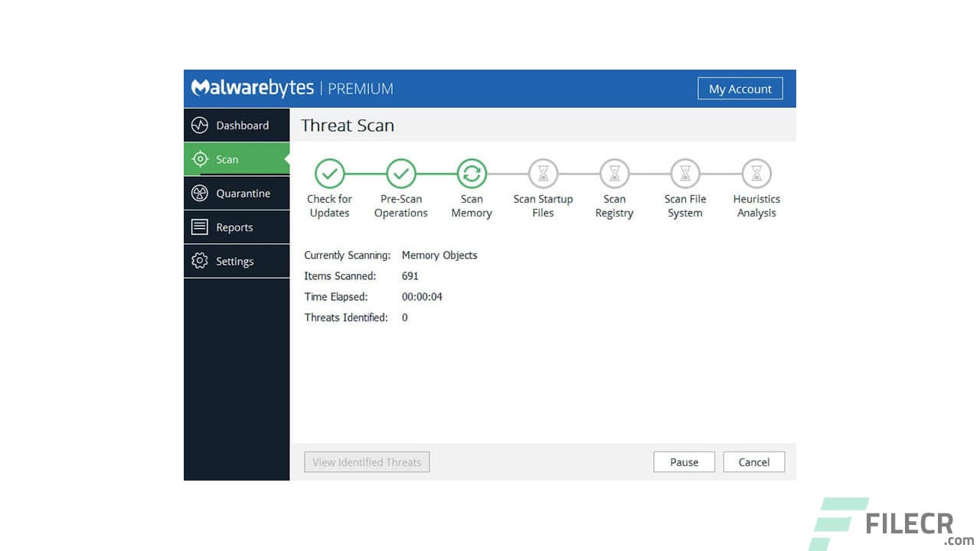980x551 pixels.
Task: Open Quarantine using its shield icon
Action: click(199, 193)
